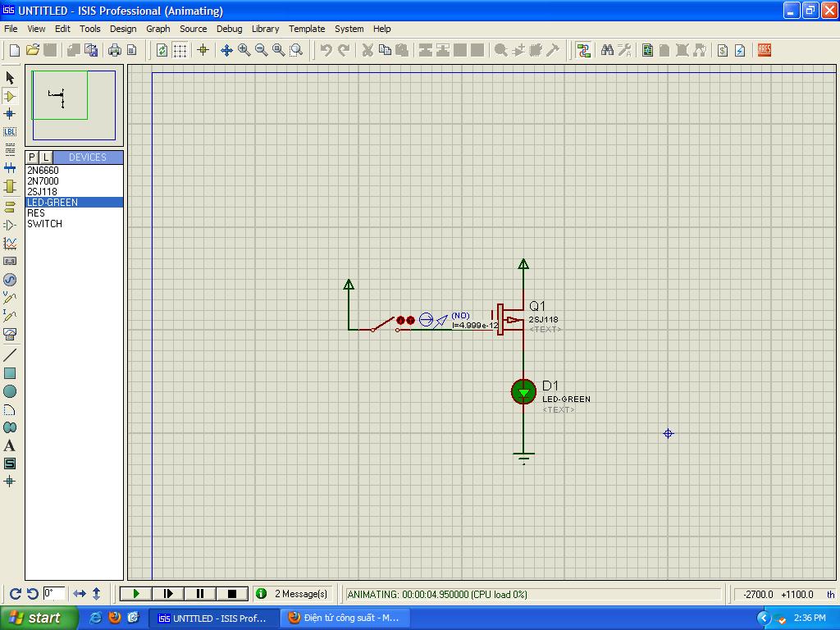Select the 2D circle graphics tool
The image size is (840, 630).
(10, 391)
